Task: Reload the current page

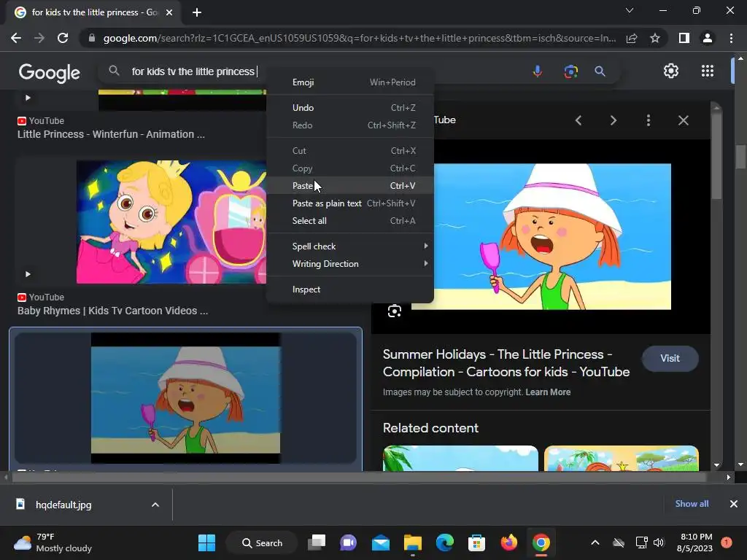Action: 63,38
